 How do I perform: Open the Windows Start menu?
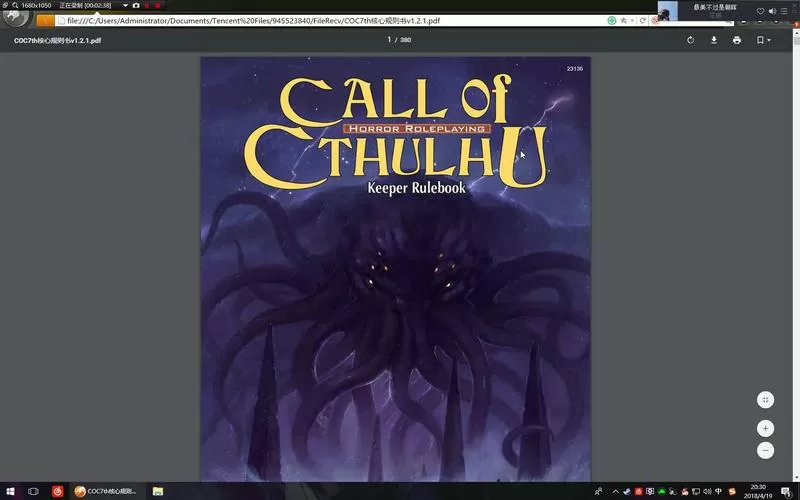click(x=10, y=491)
